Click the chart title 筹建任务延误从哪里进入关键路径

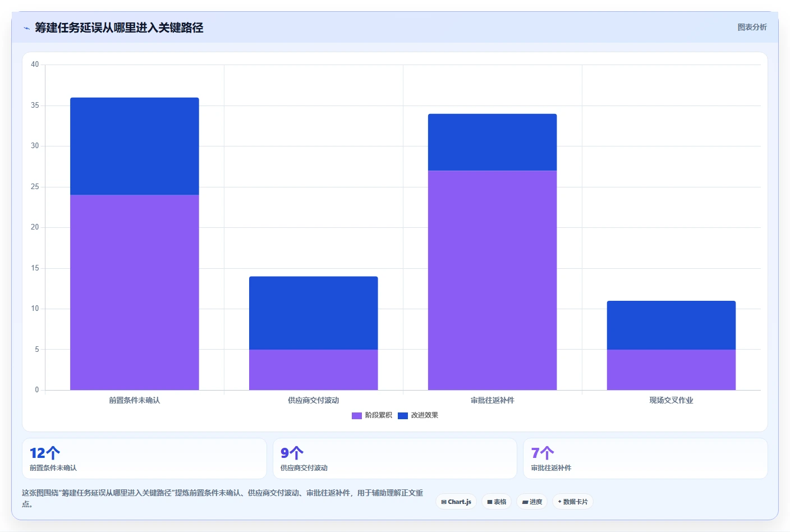click(119, 27)
